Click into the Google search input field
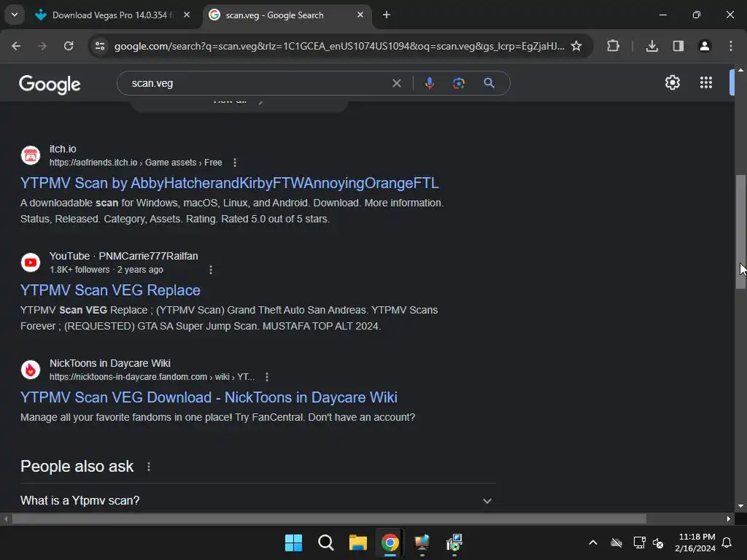The width and height of the screenshot is (747, 560). [x=258, y=83]
